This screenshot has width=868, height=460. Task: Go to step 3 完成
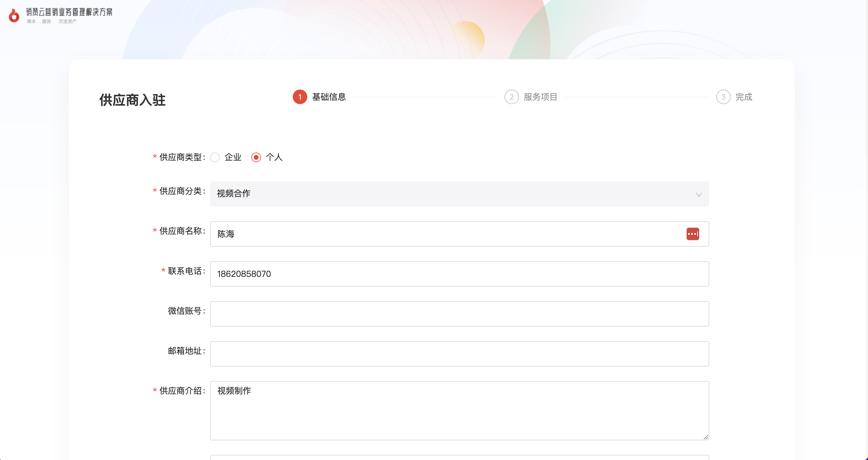735,97
